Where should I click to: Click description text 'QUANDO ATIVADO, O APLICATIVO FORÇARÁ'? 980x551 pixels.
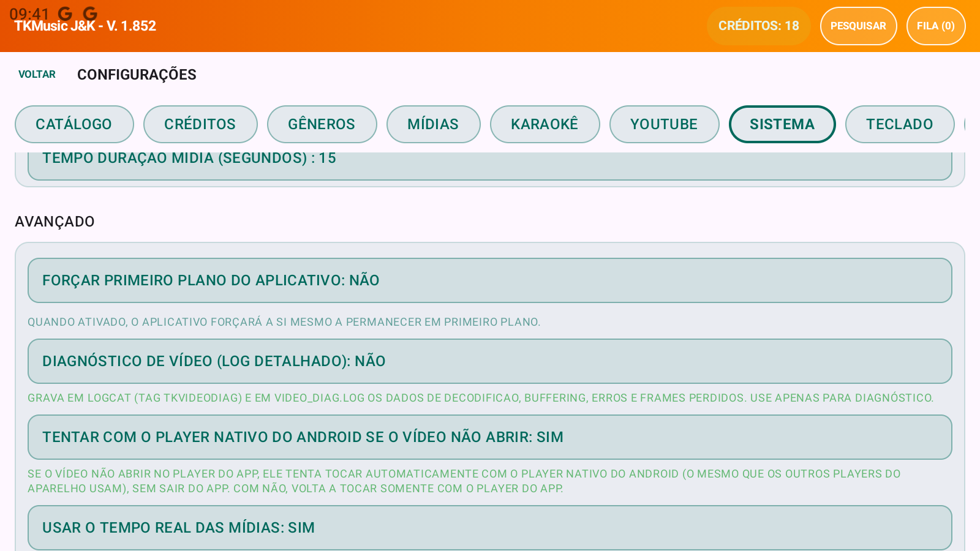[x=284, y=322]
